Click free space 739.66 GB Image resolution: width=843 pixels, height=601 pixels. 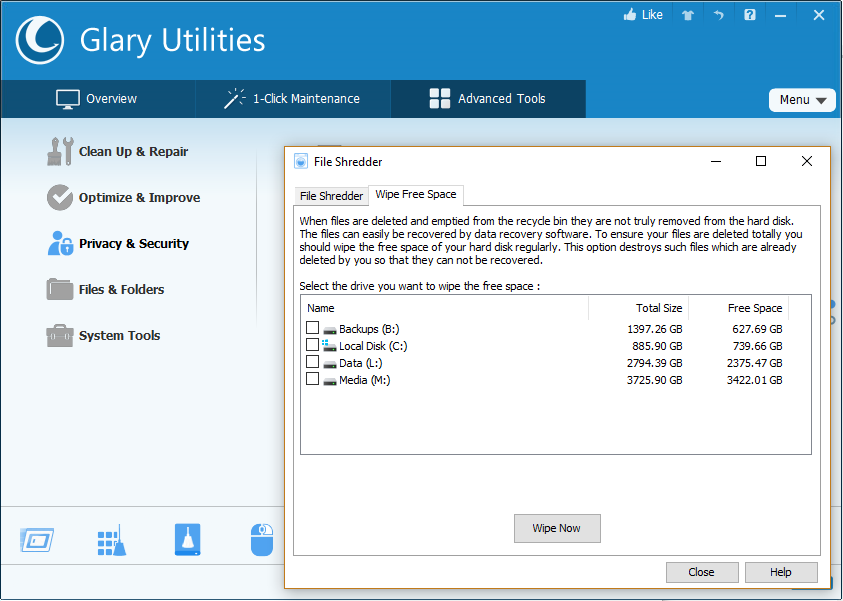tap(757, 346)
